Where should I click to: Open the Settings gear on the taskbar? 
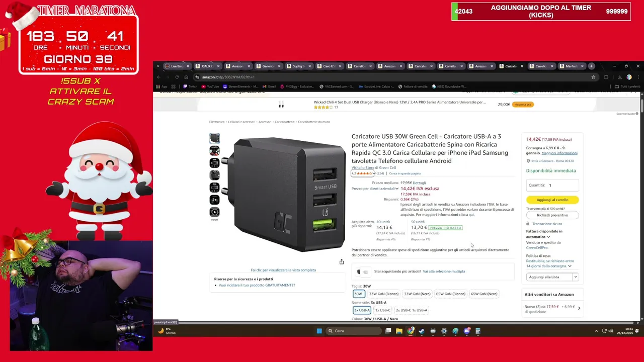pos(444,331)
